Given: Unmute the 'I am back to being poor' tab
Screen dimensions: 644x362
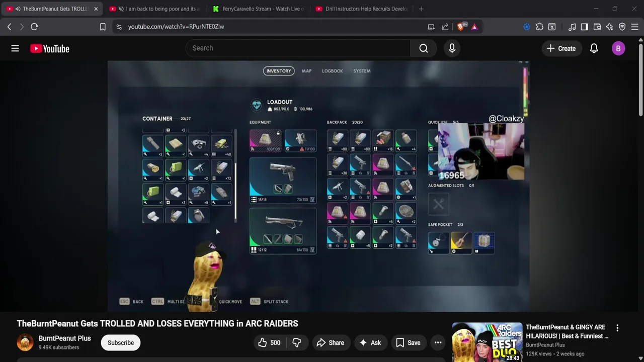Looking at the screenshot, I should [x=120, y=9].
